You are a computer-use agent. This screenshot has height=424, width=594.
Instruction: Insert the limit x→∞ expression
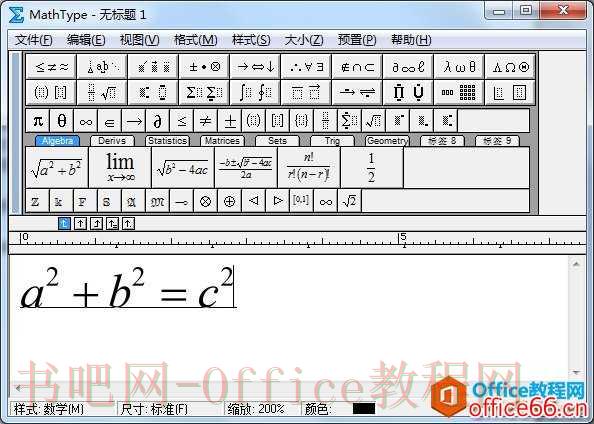coord(120,167)
